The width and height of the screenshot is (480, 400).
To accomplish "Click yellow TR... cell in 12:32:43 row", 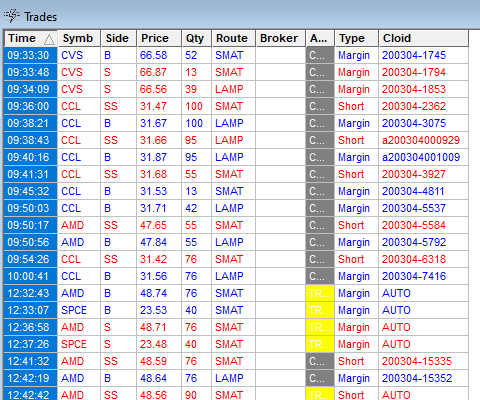I will [x=320, y=293].
